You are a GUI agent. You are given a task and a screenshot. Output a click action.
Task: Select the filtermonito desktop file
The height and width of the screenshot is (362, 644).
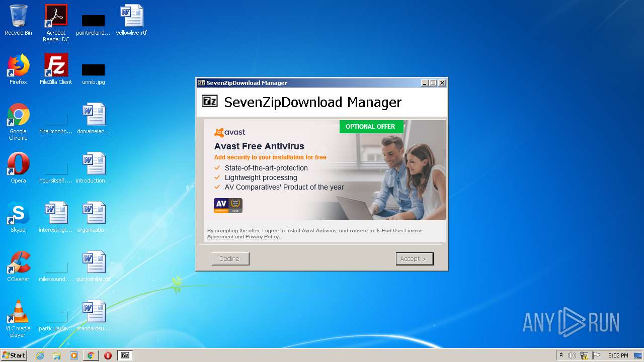56,123
